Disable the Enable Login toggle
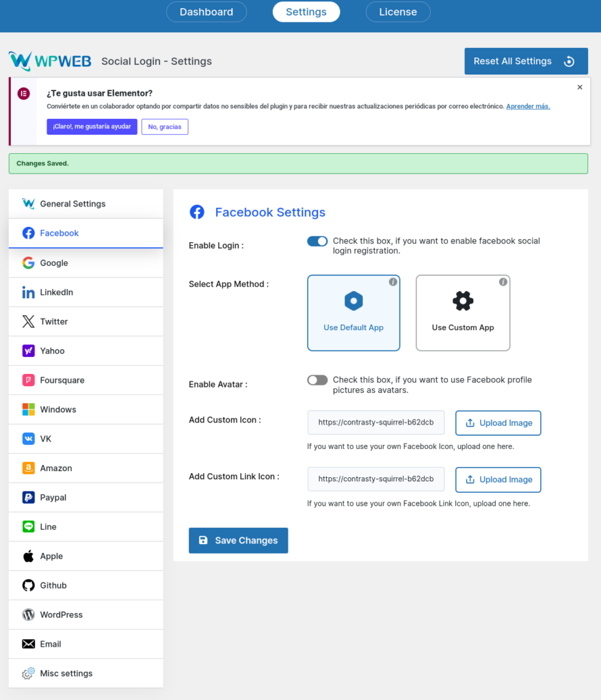Screen dimensions: 601x700 pos(317,241)
